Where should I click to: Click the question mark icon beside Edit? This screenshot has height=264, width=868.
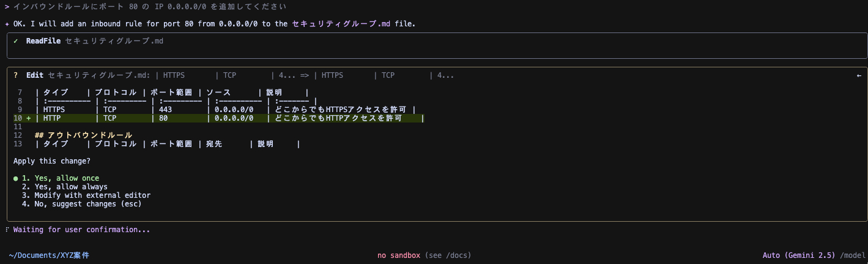[x=15, y=75]
